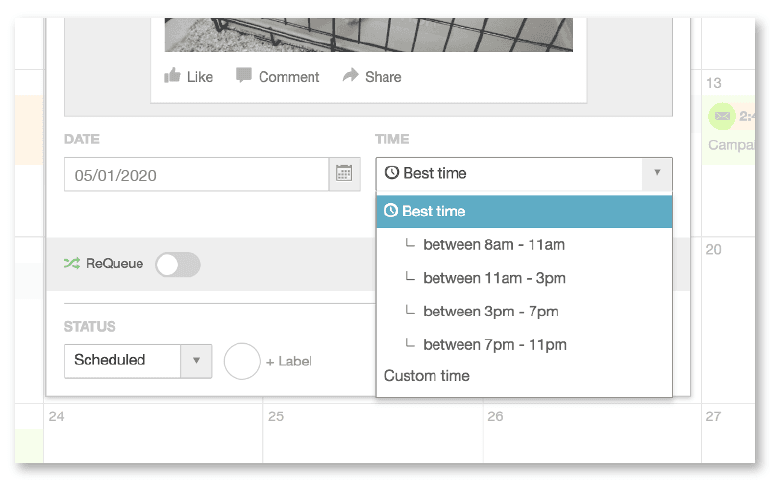Screen dimensions: 770x480
Task: Click the Comment speech bubble icon
Action: pyautogui.click(x=244, y=75)
